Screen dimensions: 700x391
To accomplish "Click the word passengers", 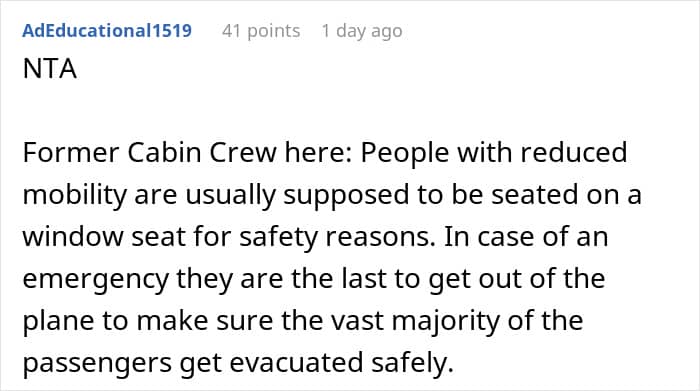I will coord(97,364).
